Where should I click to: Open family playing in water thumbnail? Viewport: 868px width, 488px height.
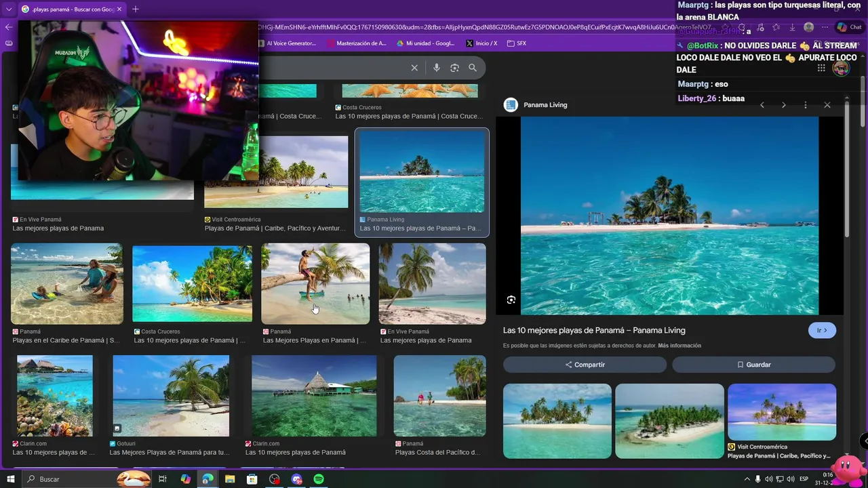pos(67,283)
